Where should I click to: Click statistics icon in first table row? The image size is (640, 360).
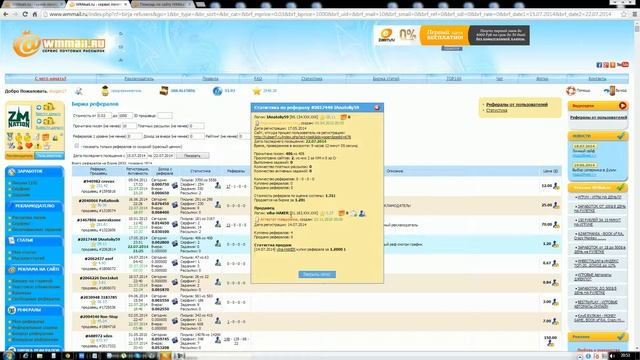(175, 186)
